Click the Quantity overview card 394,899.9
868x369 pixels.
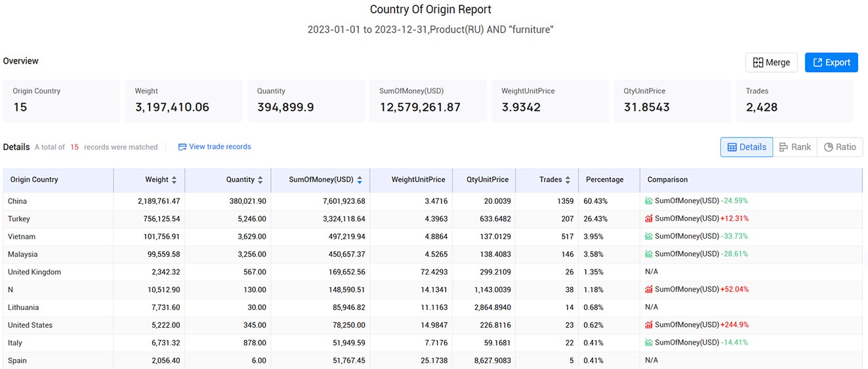click(306, 101)
